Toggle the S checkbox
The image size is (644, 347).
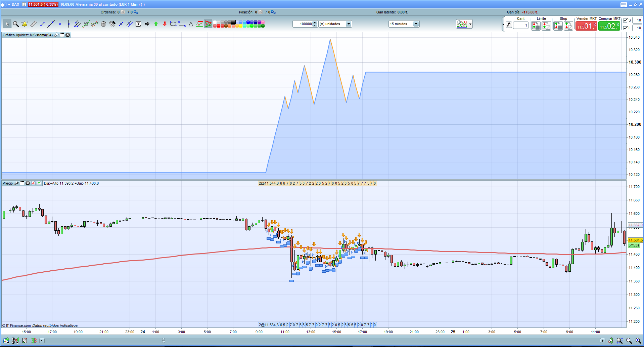tap(625, 20)
